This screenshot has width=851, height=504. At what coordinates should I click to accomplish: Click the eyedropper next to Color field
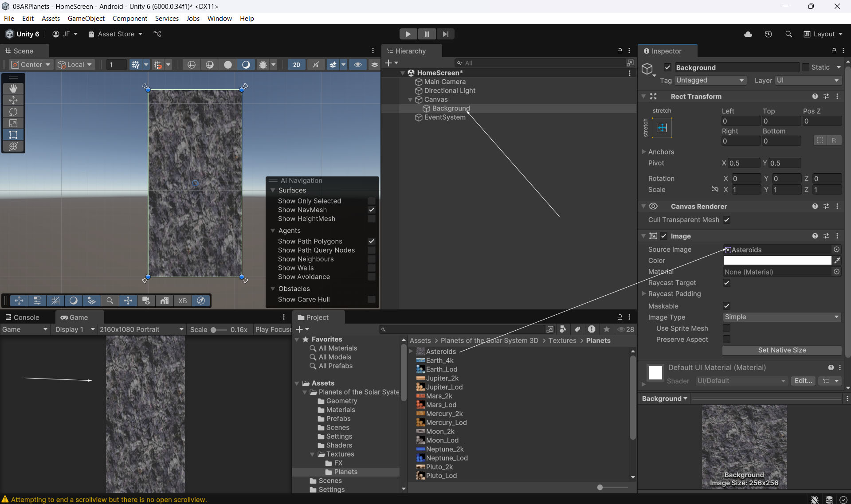tap(837, 261)
